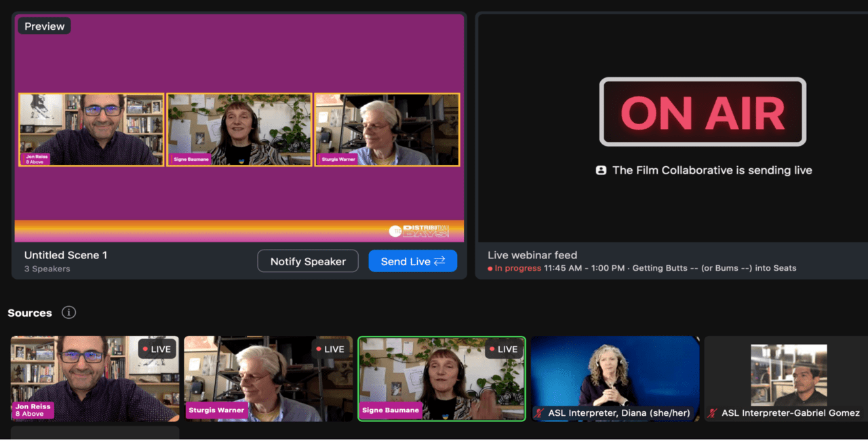Open the Sources info icon
Image resolution: width=868 pixels, height=441 pixels.
68,313
